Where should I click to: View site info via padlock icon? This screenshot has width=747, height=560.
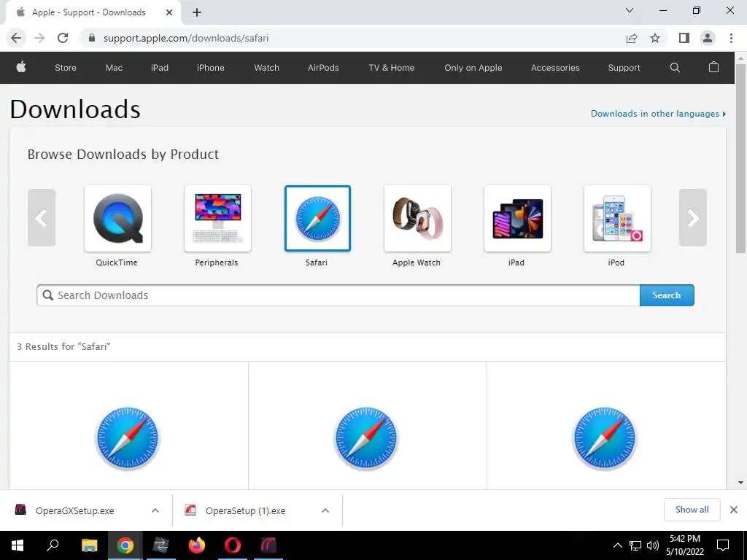92,38
